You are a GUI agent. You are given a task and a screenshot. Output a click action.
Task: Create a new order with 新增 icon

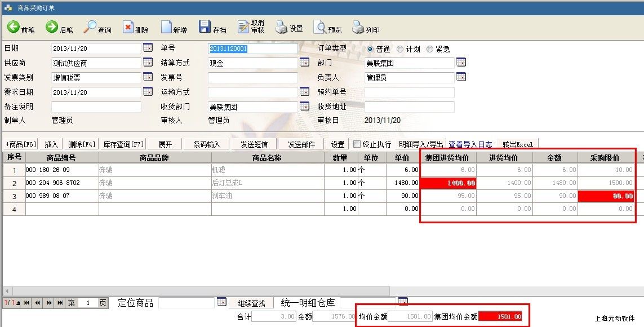click(x=166, y=27)
